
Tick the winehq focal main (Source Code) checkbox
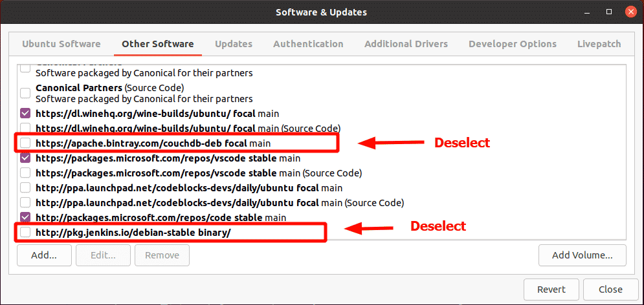click(25, 127)
